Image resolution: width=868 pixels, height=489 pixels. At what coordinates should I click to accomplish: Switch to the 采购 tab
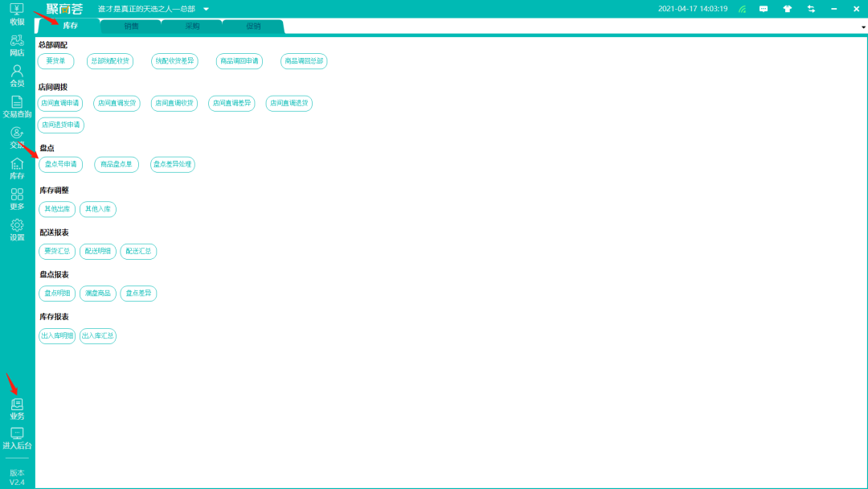pos(192,26)
